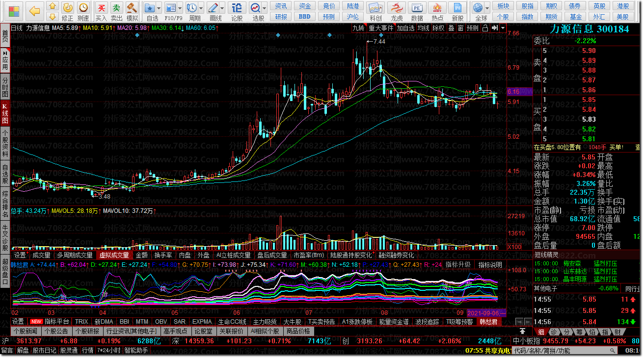This screenshot has height=358, width=644.
Task: Click the 智能助手 status bar item
Action: click(x=136, y=351)
